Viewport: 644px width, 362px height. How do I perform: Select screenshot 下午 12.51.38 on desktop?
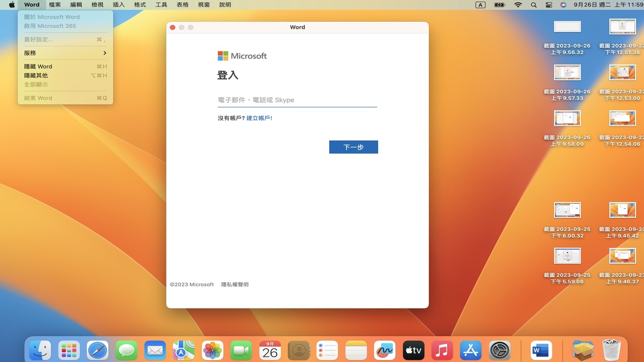pos(622,38)
